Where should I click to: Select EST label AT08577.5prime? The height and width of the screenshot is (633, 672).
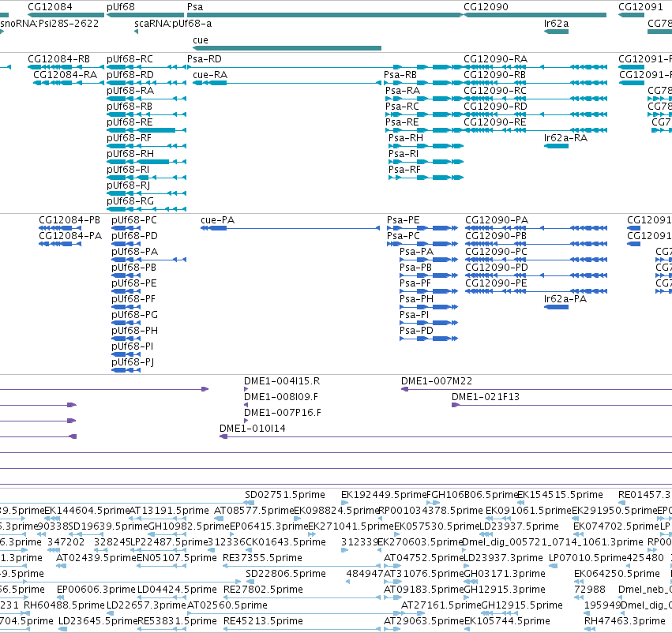pos(253,511)
